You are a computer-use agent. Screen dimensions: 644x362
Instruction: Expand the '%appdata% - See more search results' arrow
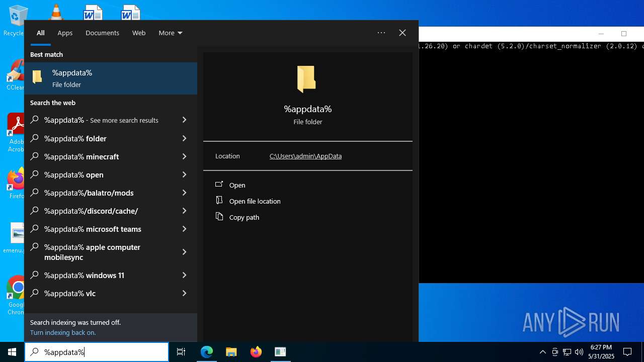point(184,120)
